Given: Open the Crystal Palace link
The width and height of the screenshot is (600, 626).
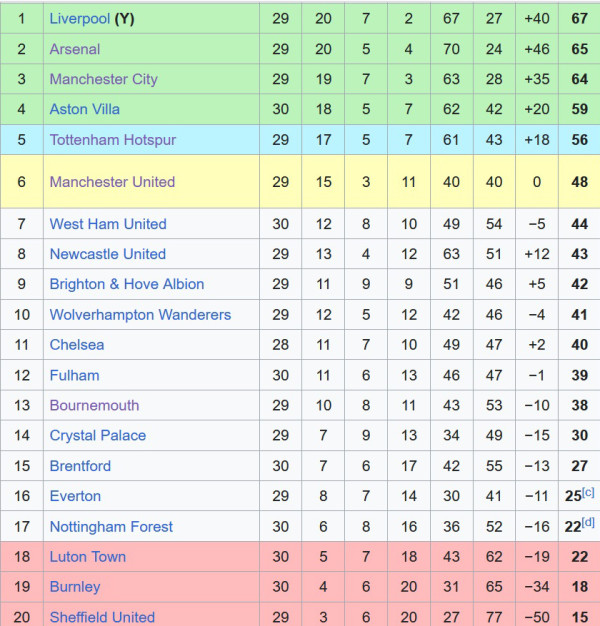Looking at the screenshot, I should pyautogui.click(x=97, y=436).
